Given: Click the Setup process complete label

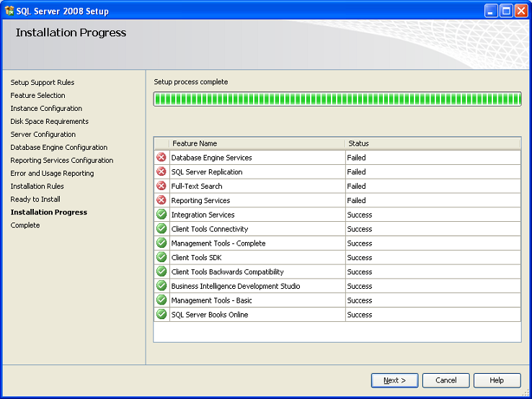Looking at the screenshot, I should pyautogui.click(x=191, y=81).
